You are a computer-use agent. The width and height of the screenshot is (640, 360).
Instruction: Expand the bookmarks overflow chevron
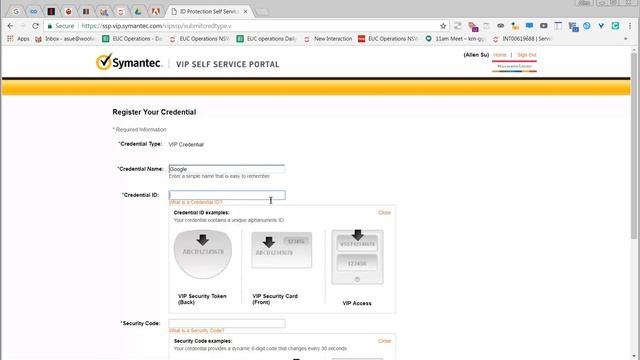pos(625,39)
